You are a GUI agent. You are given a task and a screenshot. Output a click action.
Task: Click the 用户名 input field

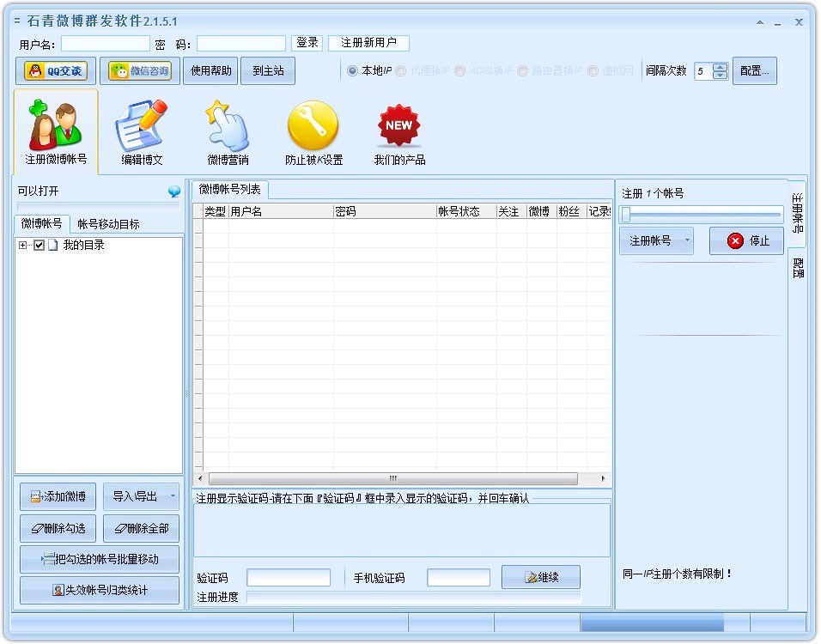[106, 44]
